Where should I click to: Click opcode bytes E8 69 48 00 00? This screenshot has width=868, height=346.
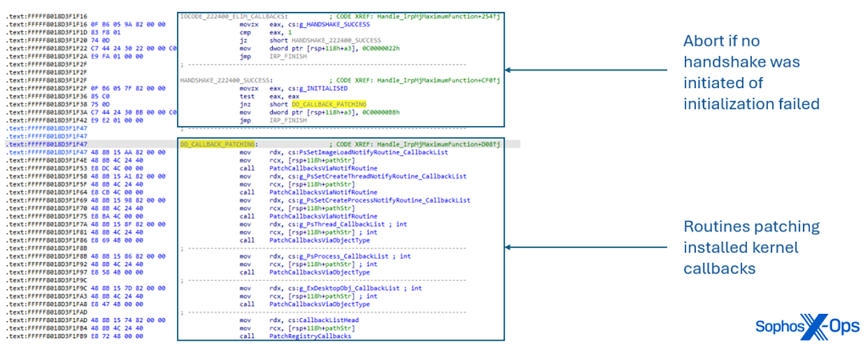point(117,240)
